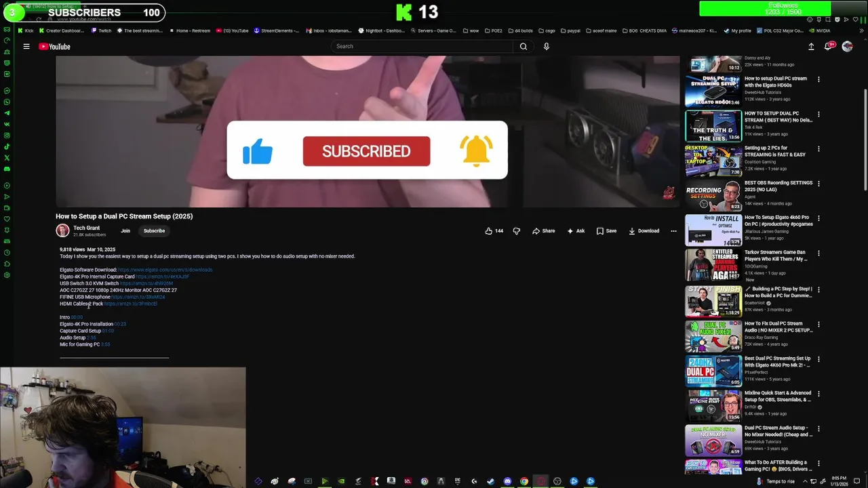The width and height of the screenshot is (868, 488).
Task: Jump to Elgato 4K Pro Installation timestamp
Action: (x=120, y=324)
